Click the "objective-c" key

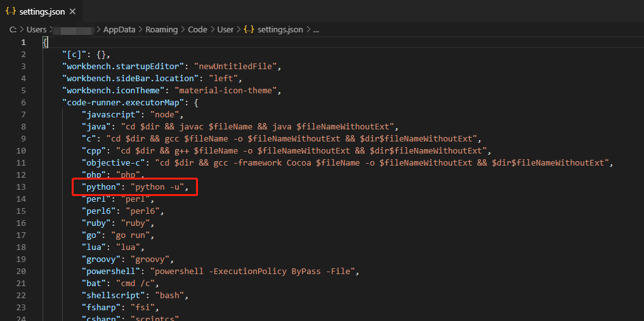click(114, 162)
